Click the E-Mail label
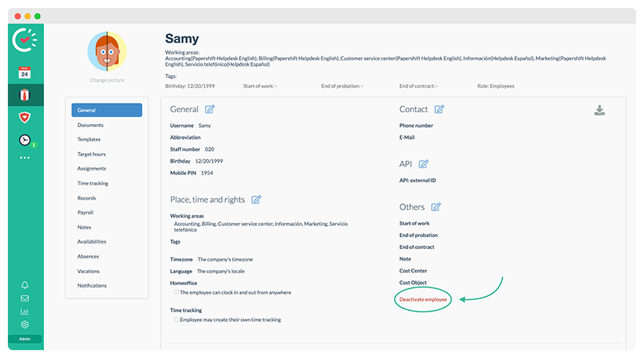Viewport: 644px width, 358px height. click(407, 137)
